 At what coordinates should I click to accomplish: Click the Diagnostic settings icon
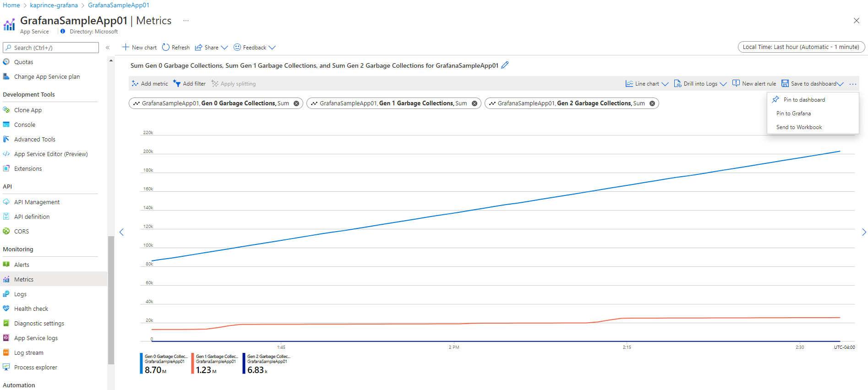click(x=6, y=323)
